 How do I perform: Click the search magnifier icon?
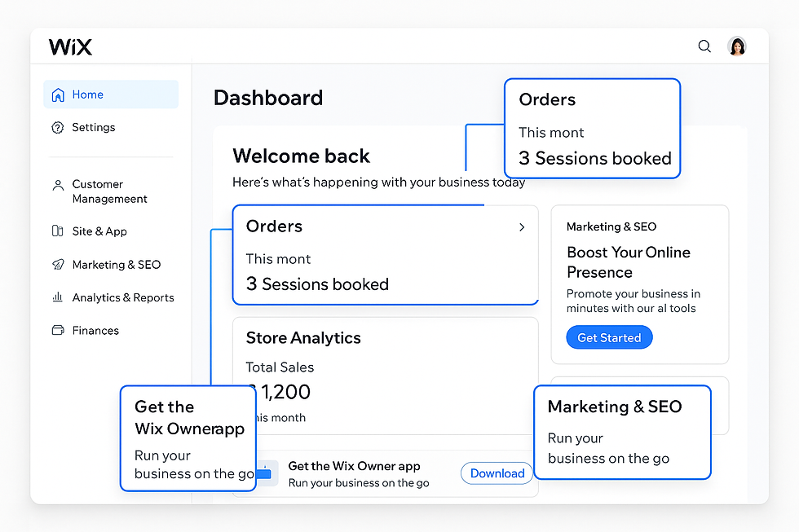[x=704, y=46]
